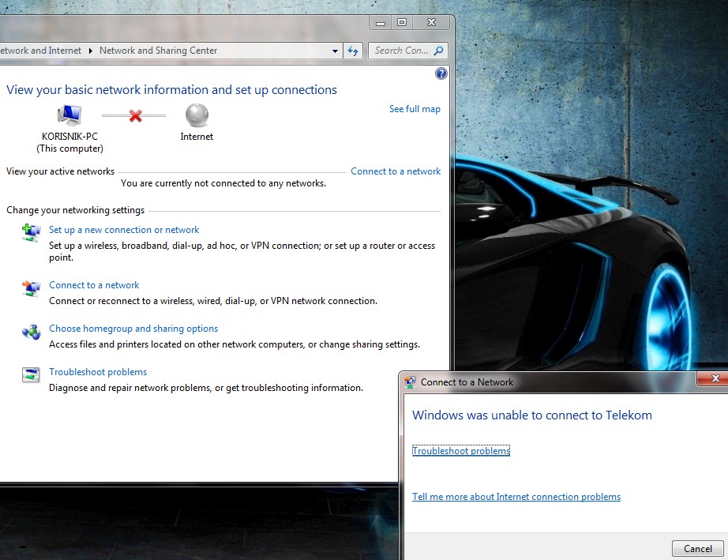Viewport: 728px width, 560px height.
Task: Click the Internet globe icon
Action: coord(197,115)
